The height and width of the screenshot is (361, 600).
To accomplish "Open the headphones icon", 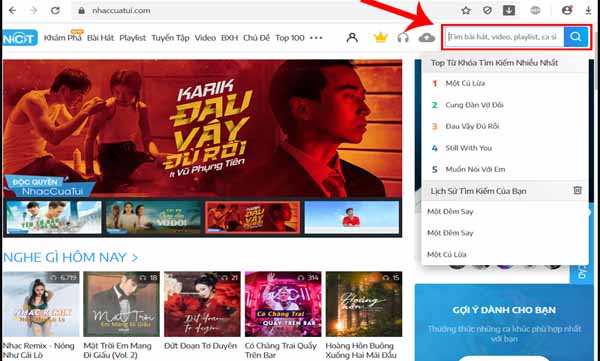I will [403, 38].
